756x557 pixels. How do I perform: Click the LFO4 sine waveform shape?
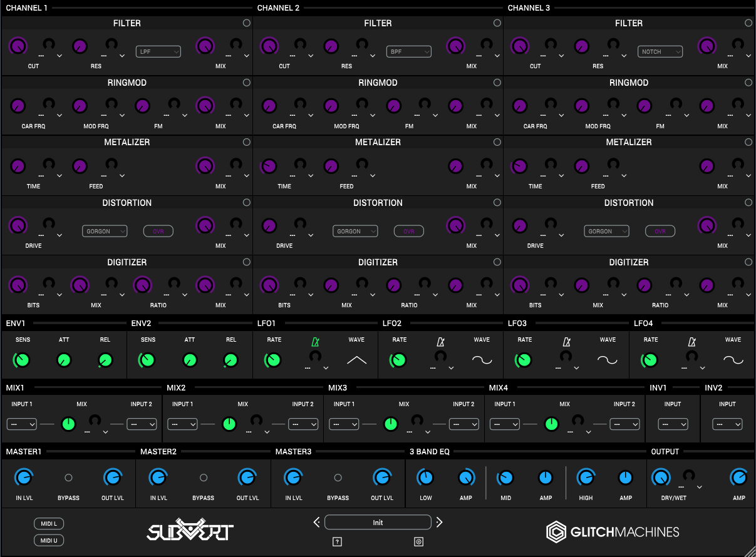click(733, 360)
